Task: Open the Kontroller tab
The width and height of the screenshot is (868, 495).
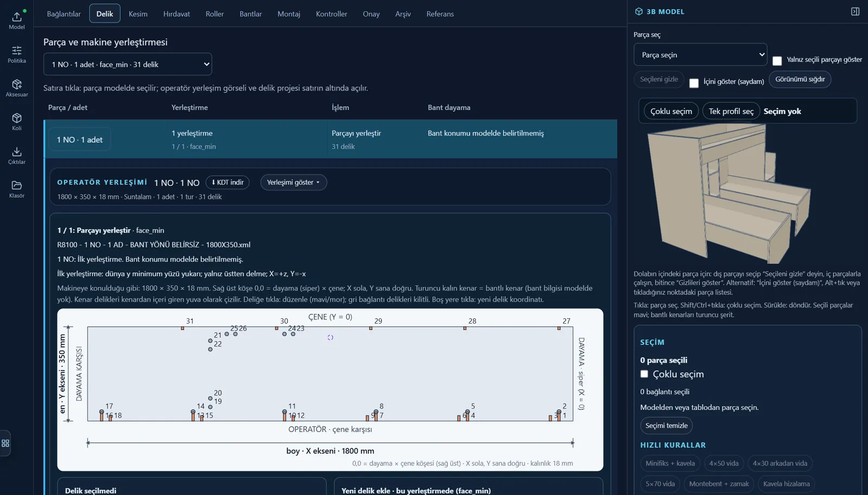Action: (x=331, y=14)
